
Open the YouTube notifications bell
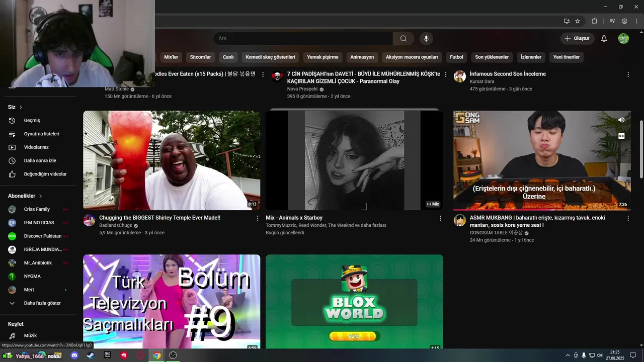click(604, 38)
